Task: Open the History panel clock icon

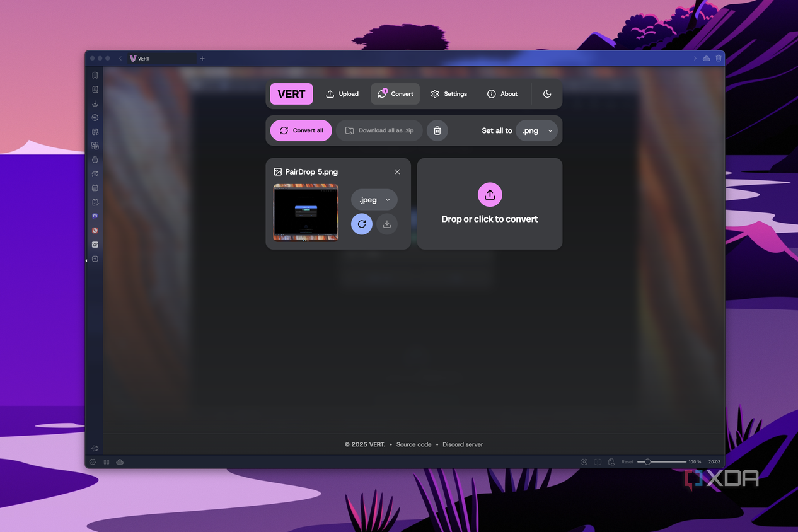Action: coord(95,118)
